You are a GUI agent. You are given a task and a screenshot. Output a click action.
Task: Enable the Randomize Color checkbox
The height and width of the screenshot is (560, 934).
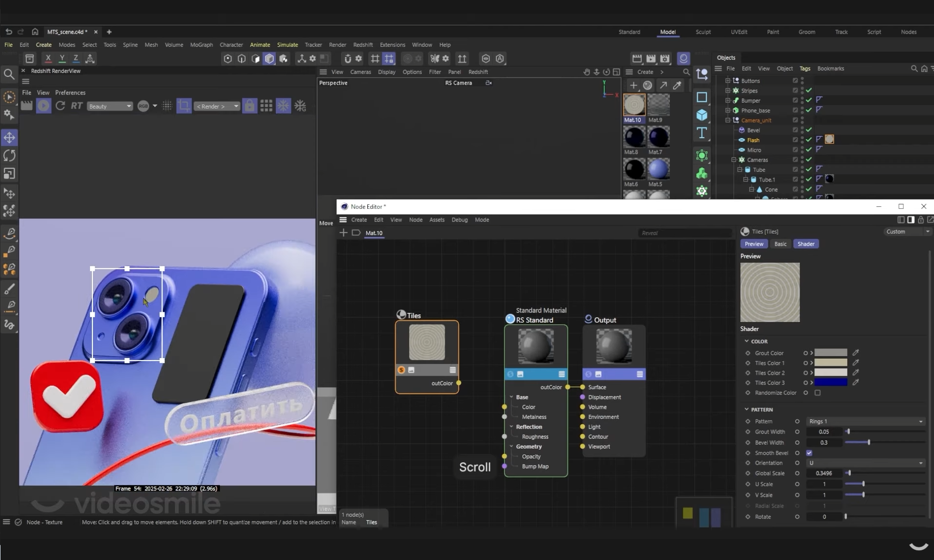pos(817,393)
